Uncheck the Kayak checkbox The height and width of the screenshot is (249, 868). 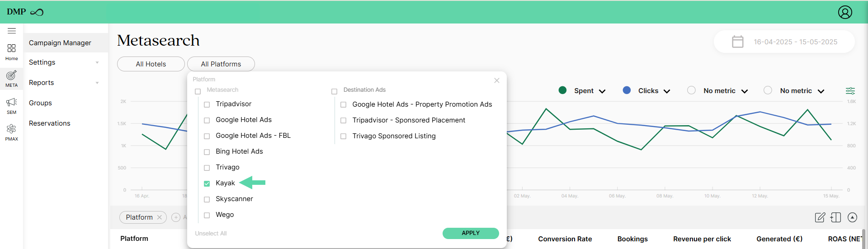pos(207,183)
